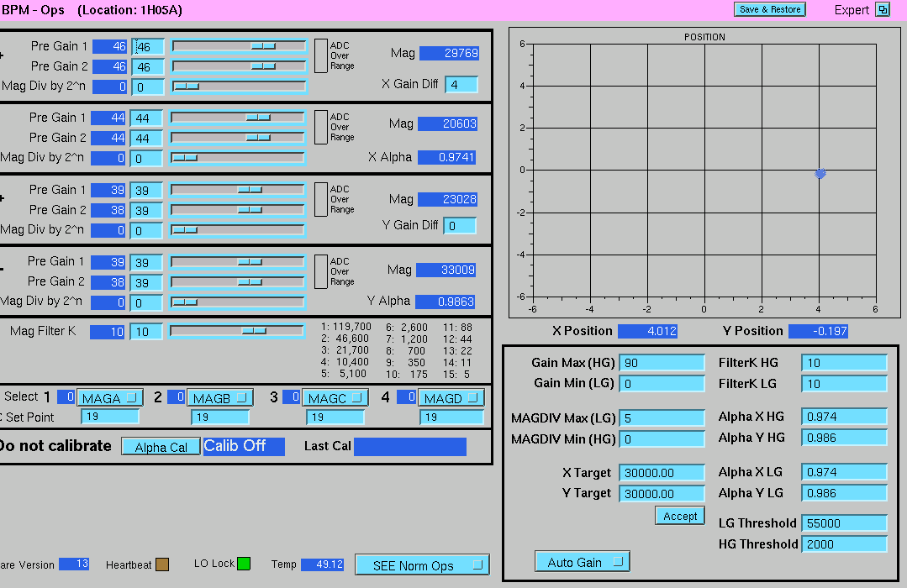The width and height of the screenshot is (907, 588).
Task: Click the Y Alpha readout 0.9863
Action: click(x=445, y=302)
